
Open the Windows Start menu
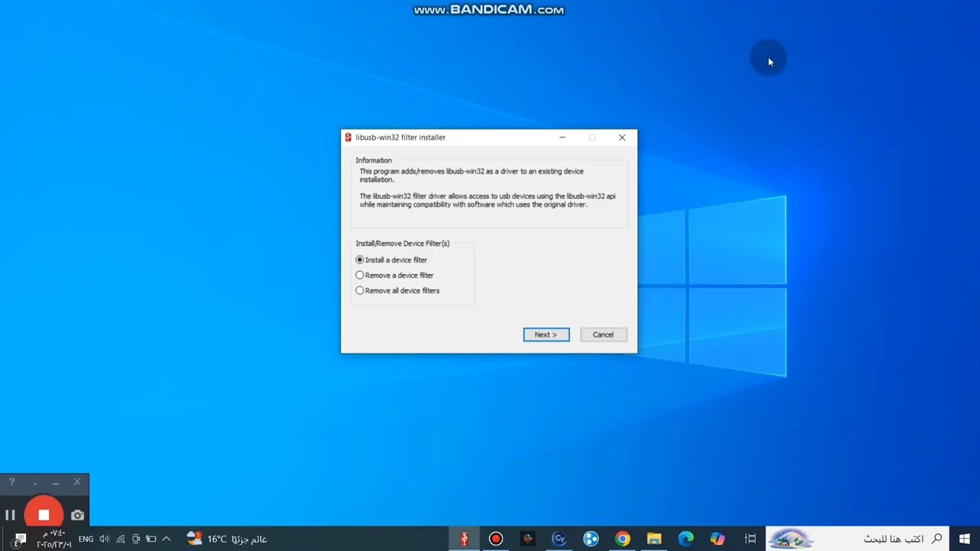coord(965,539)
